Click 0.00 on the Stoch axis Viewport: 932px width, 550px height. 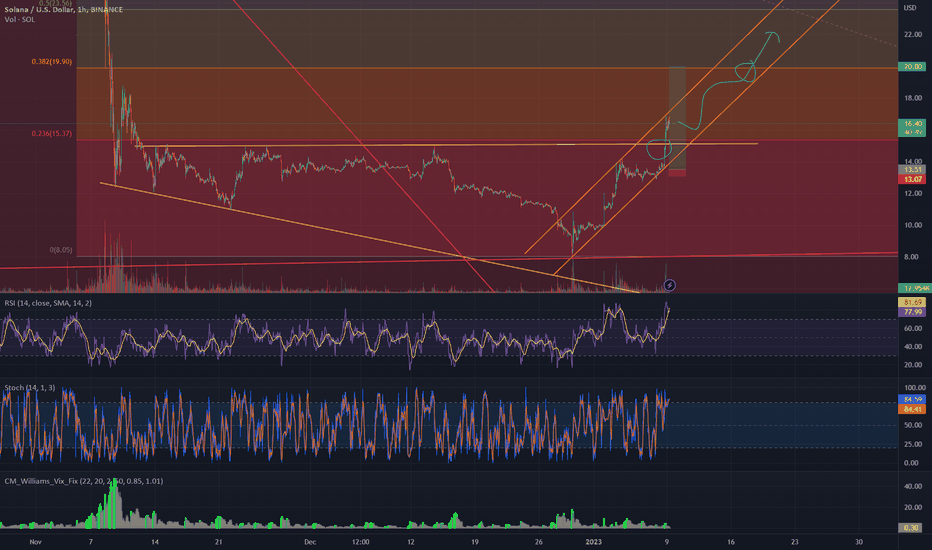click(x=911, y=463)
